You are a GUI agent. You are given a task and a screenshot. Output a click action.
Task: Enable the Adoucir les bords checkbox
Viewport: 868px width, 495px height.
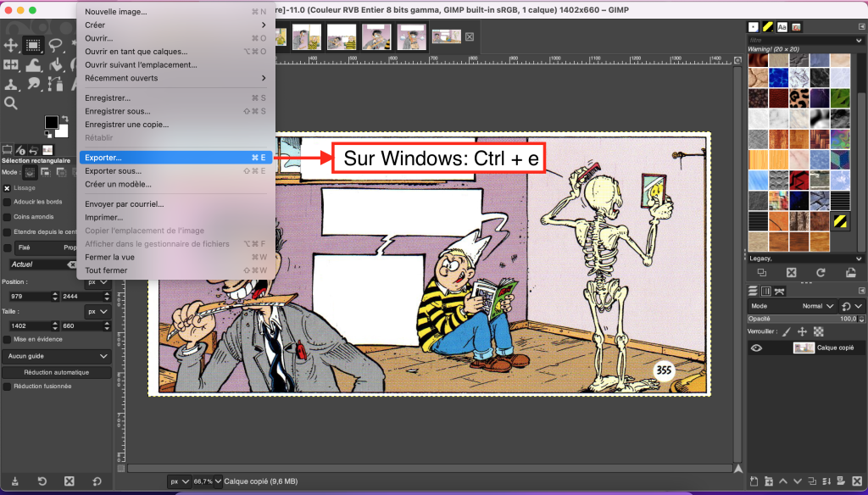[x=7, y=202]
